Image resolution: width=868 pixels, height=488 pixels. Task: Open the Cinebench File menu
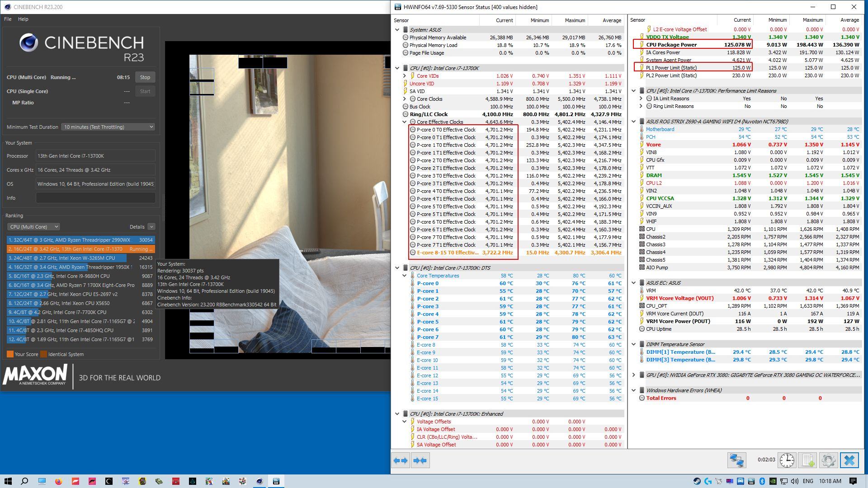(x=8, y=19)
